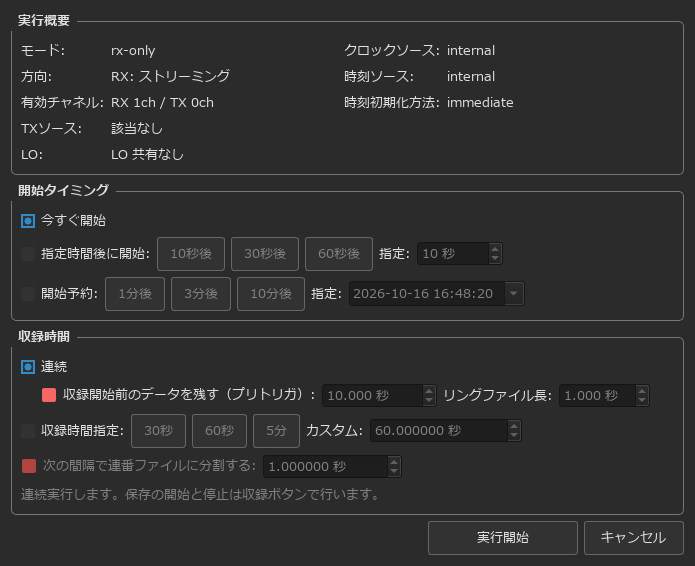Viewport: 695px width, 566px height.
Task: Open the start datetime calendar dropdown arrow
Action: point(514,294)
